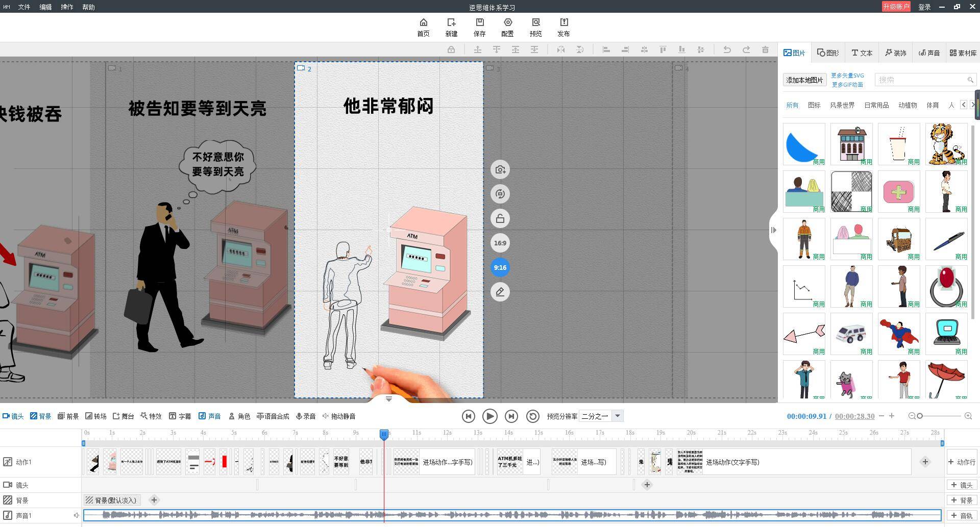Click the 发布 publish icon
The image size is (980, 527).
coord(563,22)
